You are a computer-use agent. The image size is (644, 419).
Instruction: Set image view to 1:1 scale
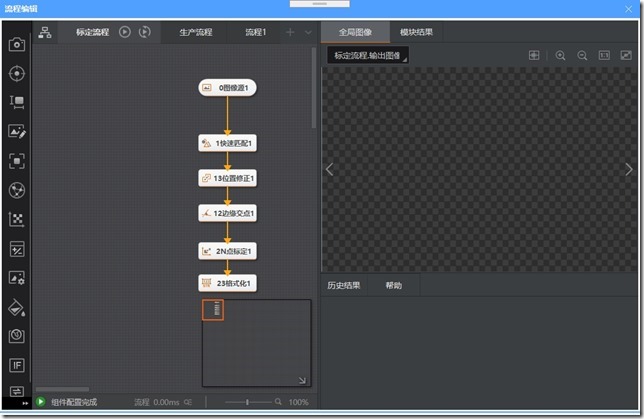click(604, 55)
